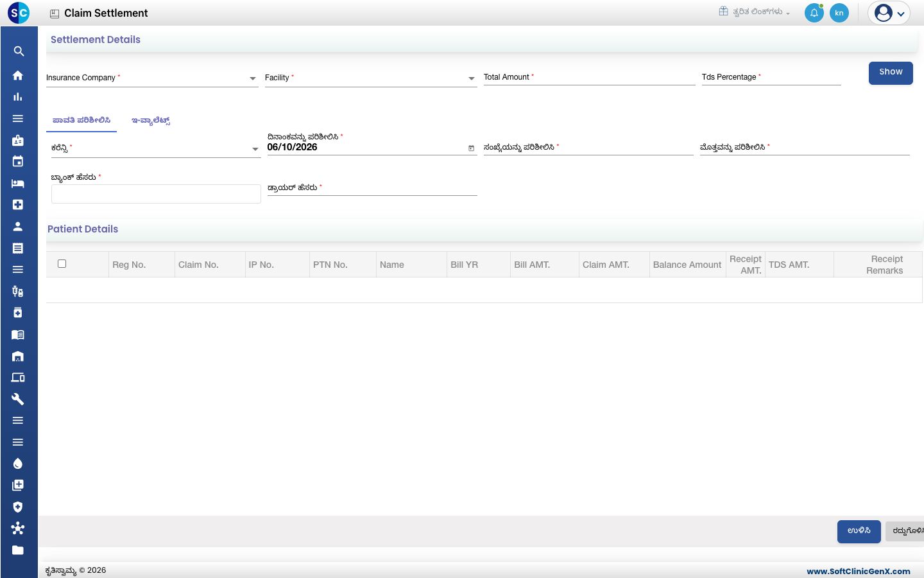The height and width of the screenshot is (578, 924).
Task: Click the Show button
Action: (x=891, y=73)
